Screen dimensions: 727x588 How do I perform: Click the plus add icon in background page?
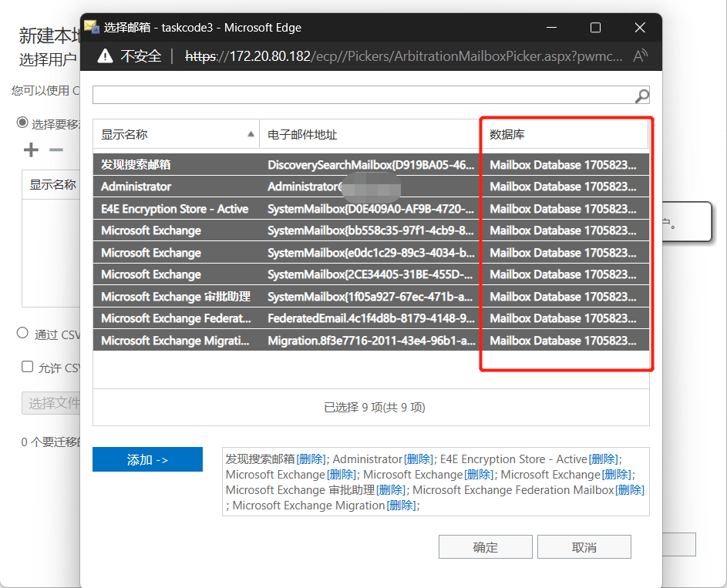(31, 150)
